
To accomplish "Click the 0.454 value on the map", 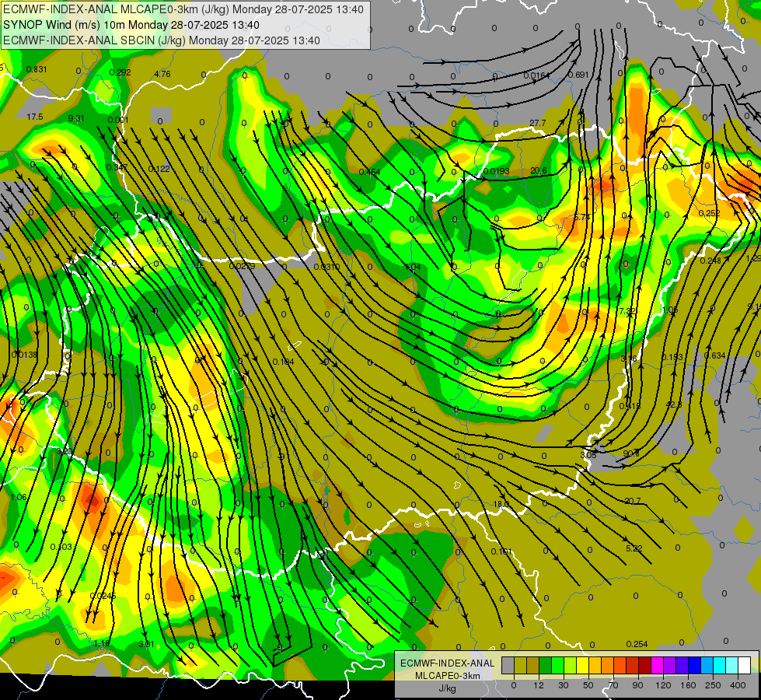I will [369, 172].
